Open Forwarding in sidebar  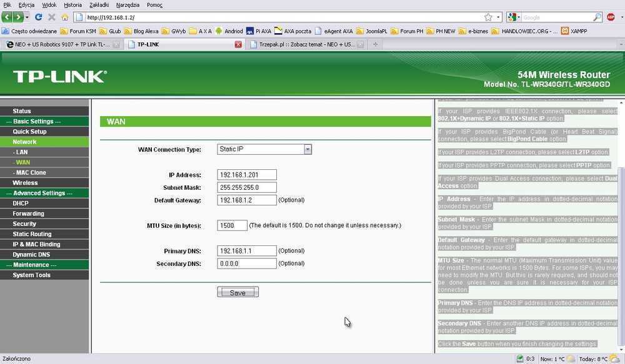point(44,214)
